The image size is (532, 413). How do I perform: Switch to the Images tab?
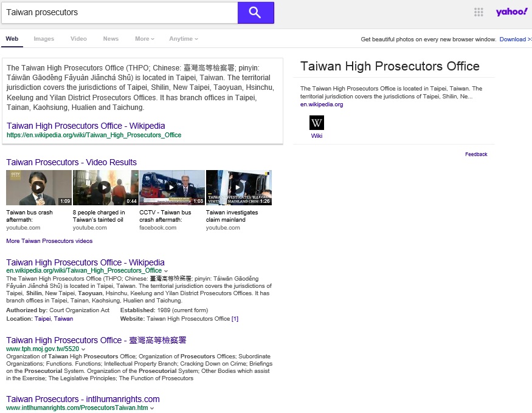click(x=44, y=39)
